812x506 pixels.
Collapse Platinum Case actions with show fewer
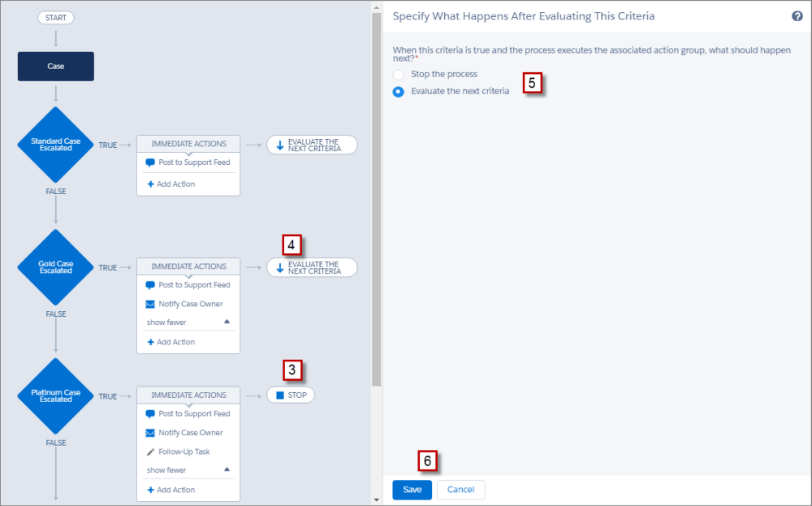pyautogui.click(x=166, y=470)
